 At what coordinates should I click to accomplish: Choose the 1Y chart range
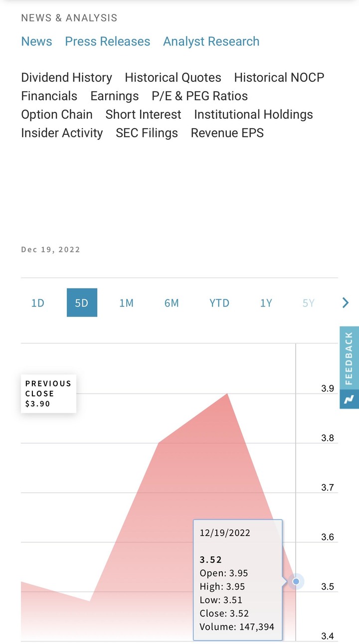pyautogui.click(x=266, y=303)
